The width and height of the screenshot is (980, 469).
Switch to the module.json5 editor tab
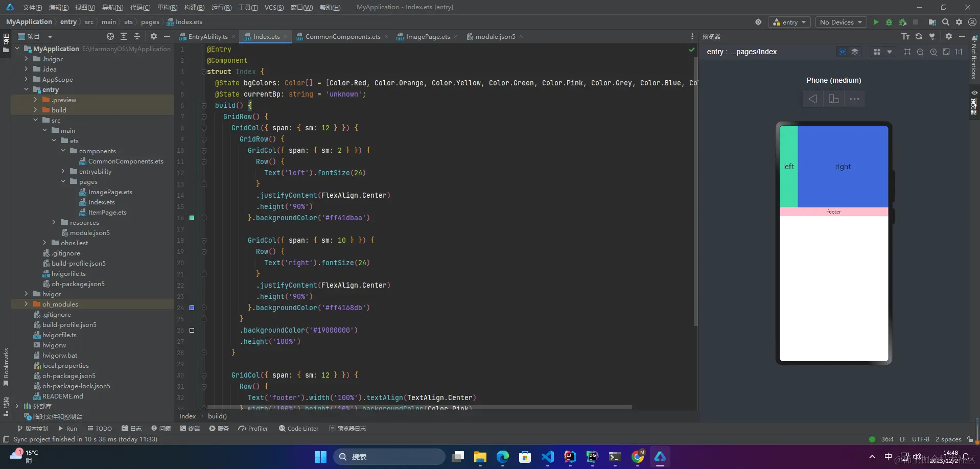point(495,36)
